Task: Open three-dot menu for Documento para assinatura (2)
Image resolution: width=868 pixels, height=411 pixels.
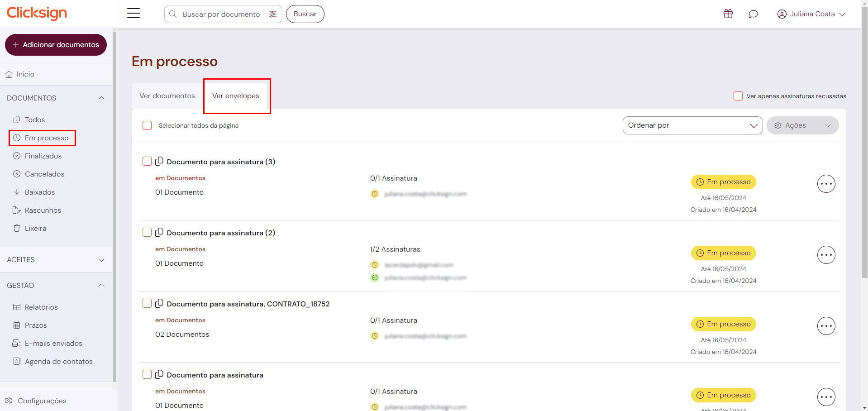Action: click(x=825, y=255)
